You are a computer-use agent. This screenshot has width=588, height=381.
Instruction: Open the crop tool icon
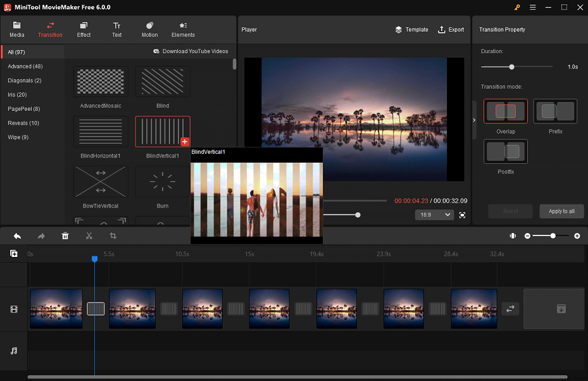point(113,235)
